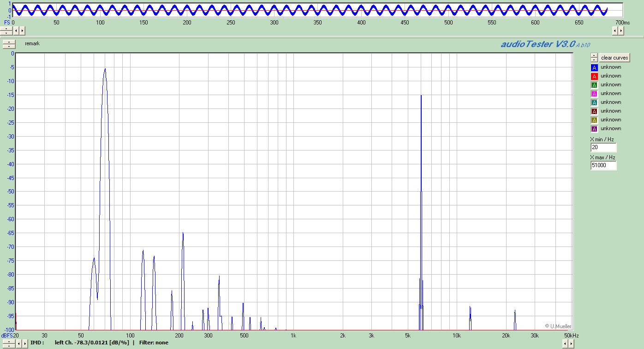The width and height of the screenshot is (644, 349).
Task: Click oscilloscope right-side left arrow near 700ms
Action: point(615,30)
